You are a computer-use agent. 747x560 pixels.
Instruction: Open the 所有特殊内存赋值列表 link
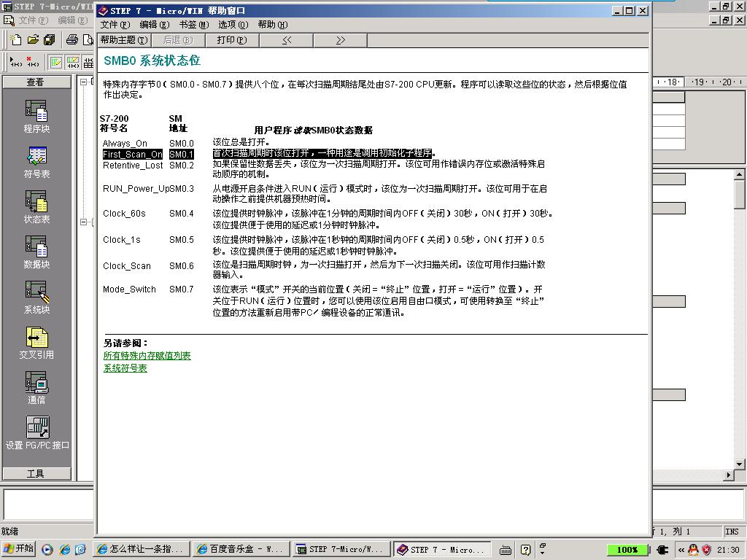click(147, 356)
